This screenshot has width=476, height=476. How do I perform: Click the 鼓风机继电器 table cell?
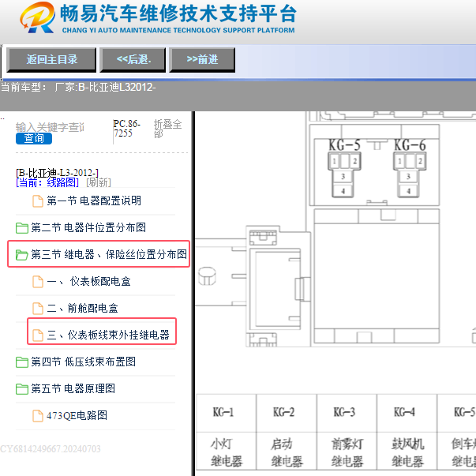tap(407, 452)
